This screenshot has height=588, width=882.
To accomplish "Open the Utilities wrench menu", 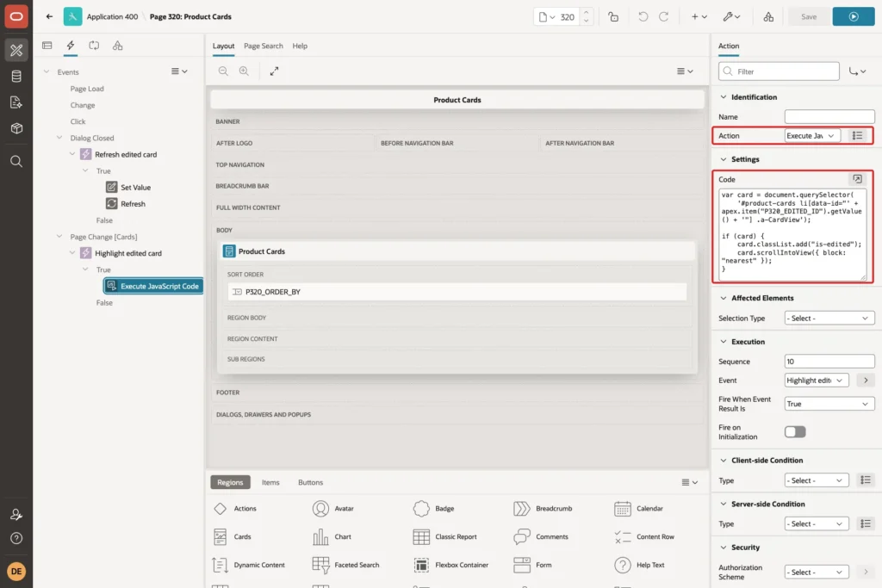I will point(731,17).
